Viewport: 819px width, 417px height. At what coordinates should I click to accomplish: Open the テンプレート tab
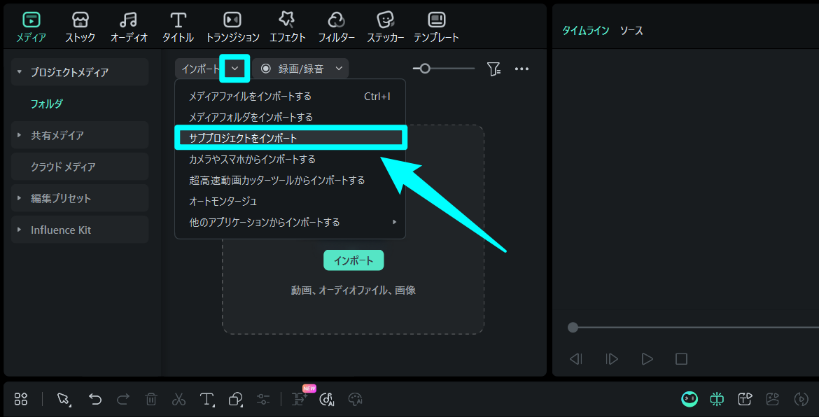pyautogui.click(x=436, y=27)
